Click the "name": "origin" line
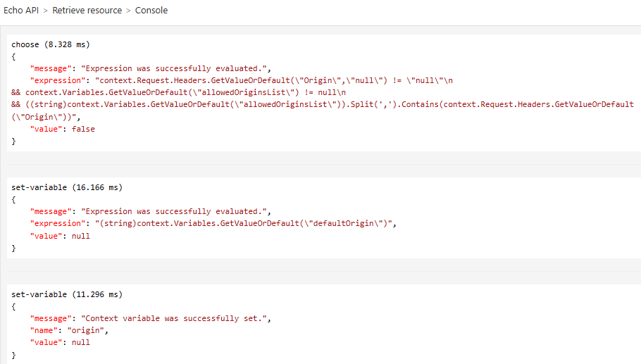 coord(69,330)
